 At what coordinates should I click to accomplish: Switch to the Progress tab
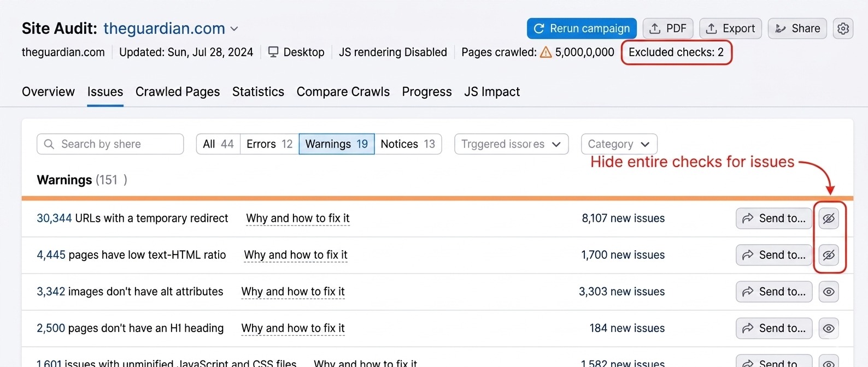pos(427,92)
